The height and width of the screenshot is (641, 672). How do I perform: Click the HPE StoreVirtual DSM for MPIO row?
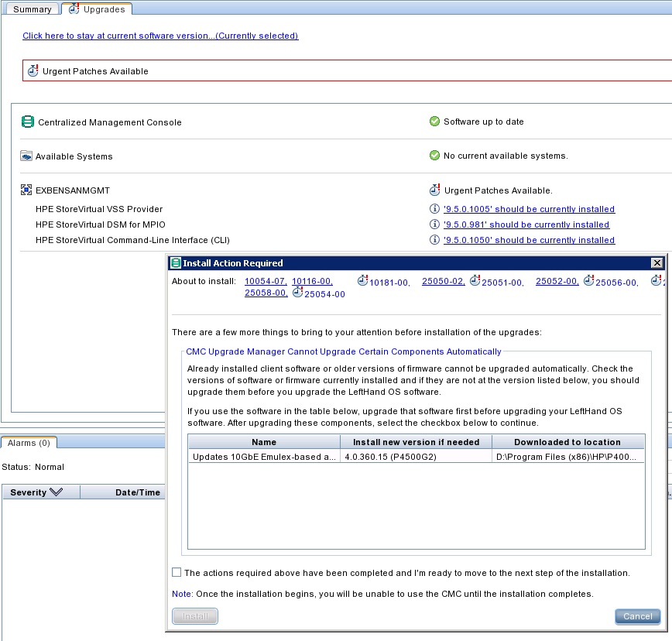(101, 225)
